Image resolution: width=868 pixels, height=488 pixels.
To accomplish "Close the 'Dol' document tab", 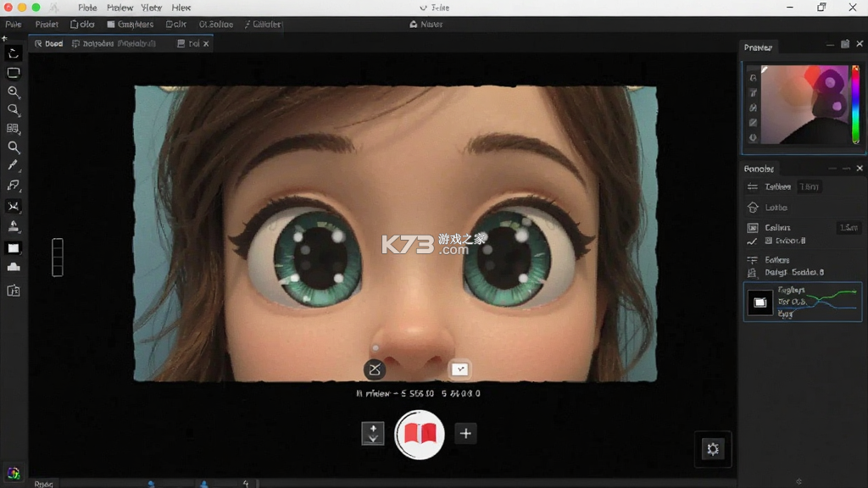I will (x=206, y=44).
